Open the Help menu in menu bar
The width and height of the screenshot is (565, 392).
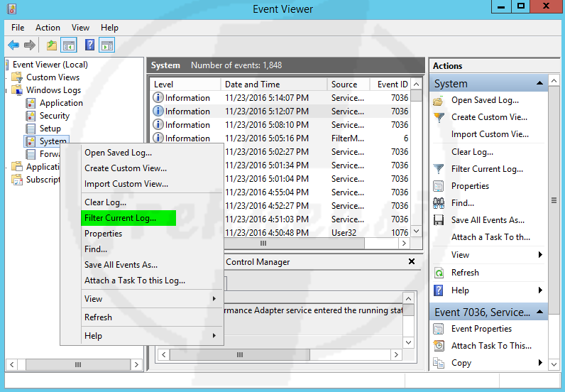pyautogui.click(x=109, y=28)
